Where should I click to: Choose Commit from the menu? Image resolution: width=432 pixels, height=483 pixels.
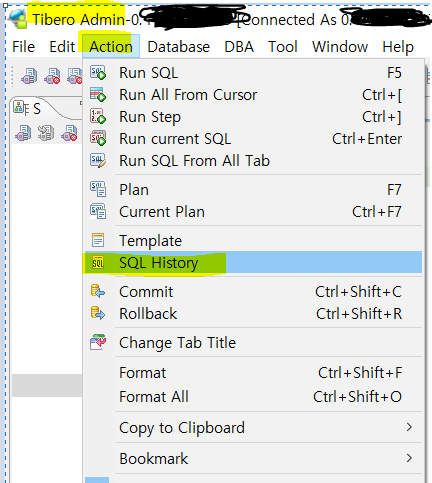[253, 292]
